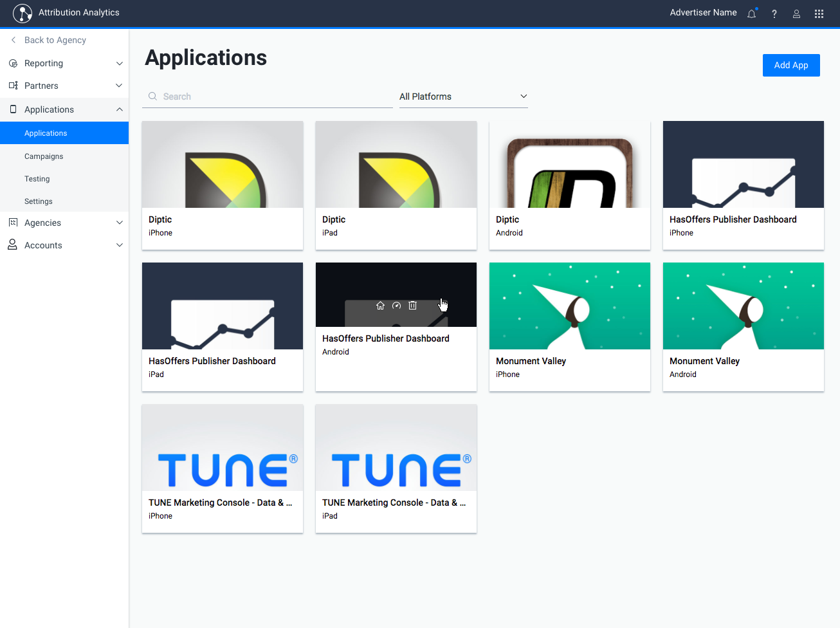Expand the Accounts section chevron
840x628 pixels.
(119, 245)
